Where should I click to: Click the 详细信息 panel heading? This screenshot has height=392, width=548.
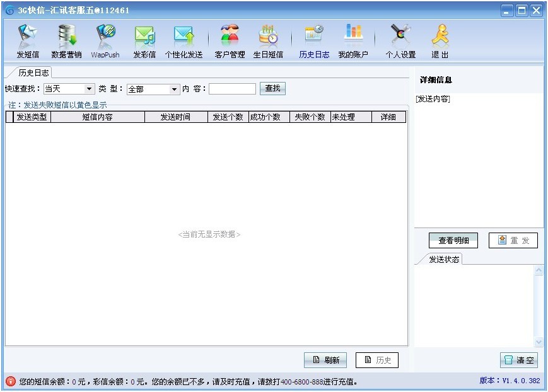click(436, 79)
